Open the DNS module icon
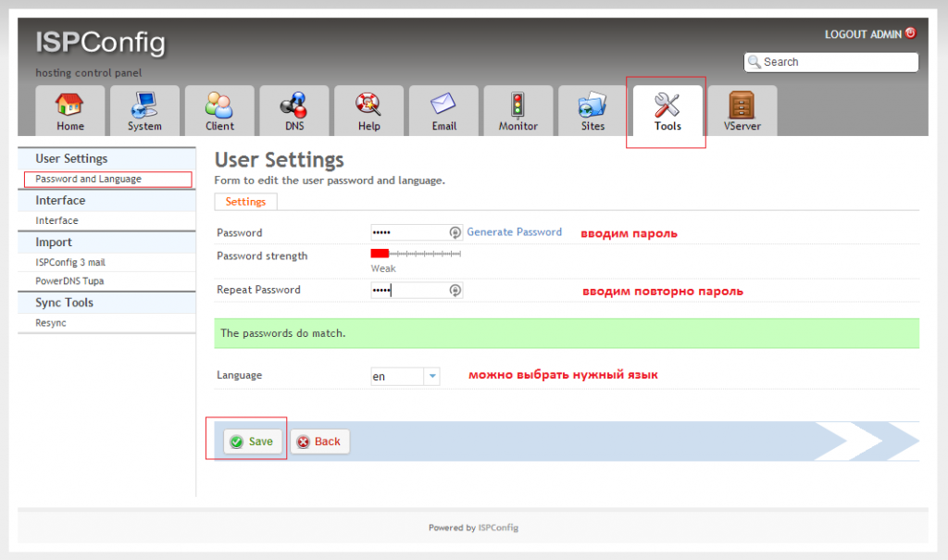The image size is (948, 560). (293, 105)
